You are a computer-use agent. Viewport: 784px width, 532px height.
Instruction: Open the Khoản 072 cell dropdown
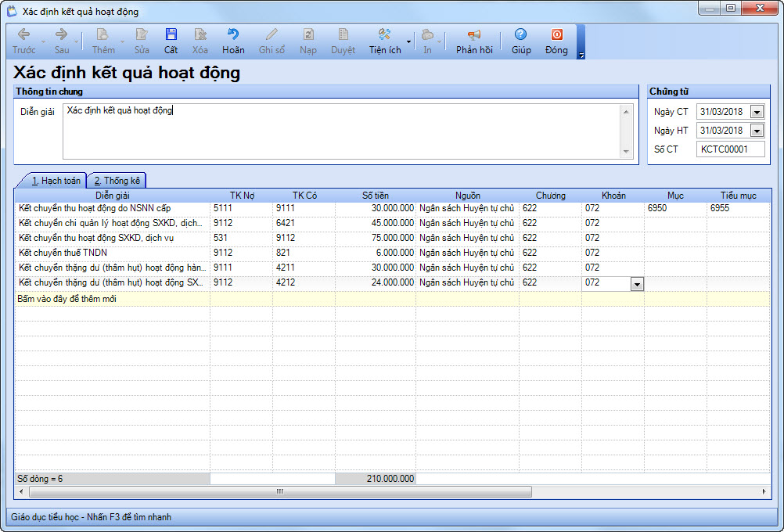click(637, 285)
